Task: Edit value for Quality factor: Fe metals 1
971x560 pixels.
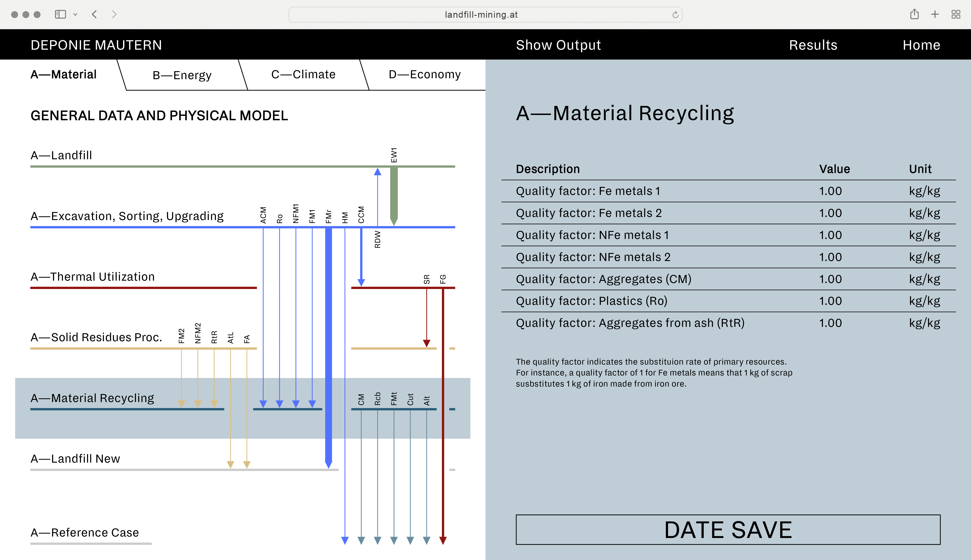Action: tap(830, 191)
